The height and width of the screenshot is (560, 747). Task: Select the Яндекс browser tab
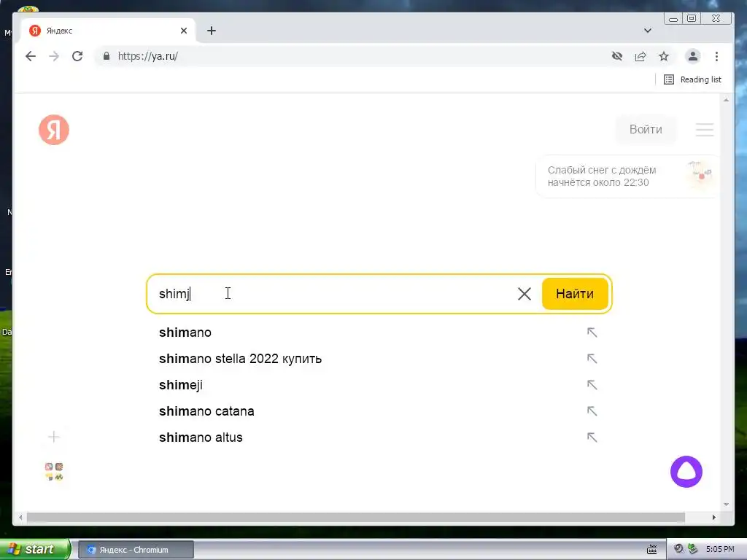[107, 31]
